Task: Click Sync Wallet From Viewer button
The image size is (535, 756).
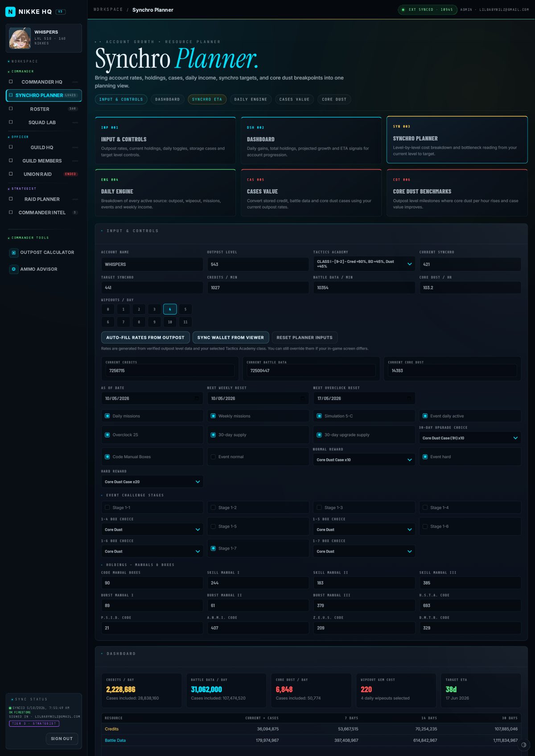Action: coord(230,337)
